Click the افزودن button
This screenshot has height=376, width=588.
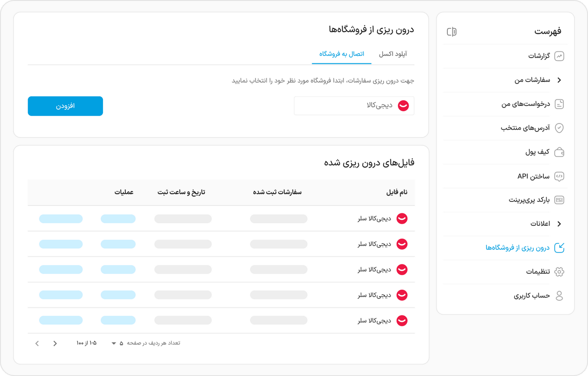click(x=65, y=106)
